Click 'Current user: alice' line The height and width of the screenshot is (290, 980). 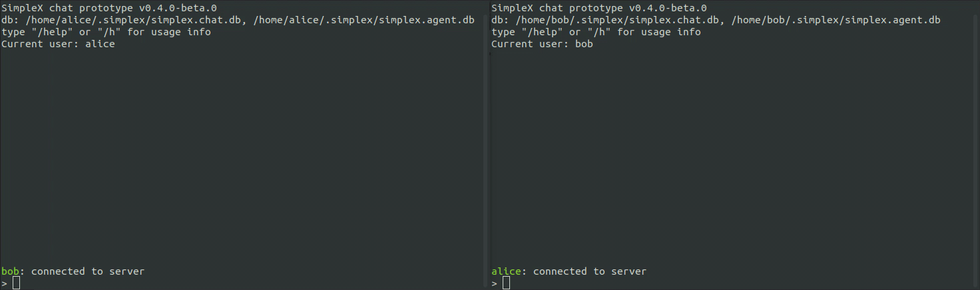click(58, 44)
